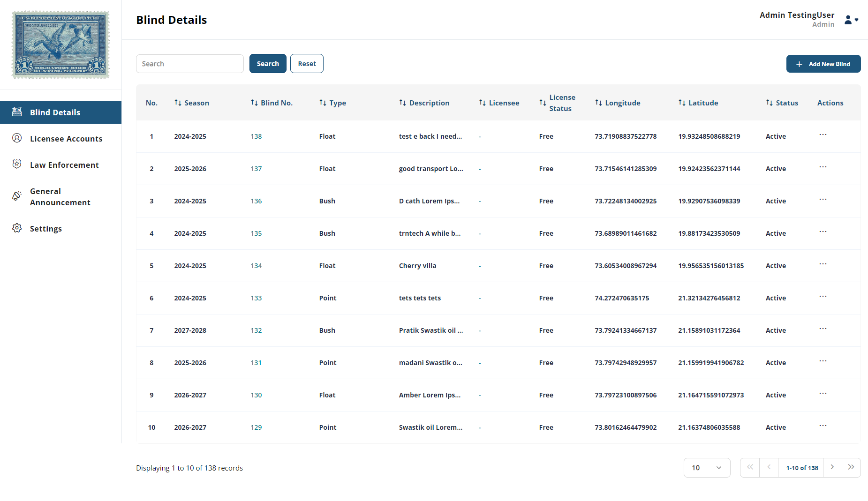Open actions menu for blind 138
This screenshot has width=868, height=501.
(823, 135)
